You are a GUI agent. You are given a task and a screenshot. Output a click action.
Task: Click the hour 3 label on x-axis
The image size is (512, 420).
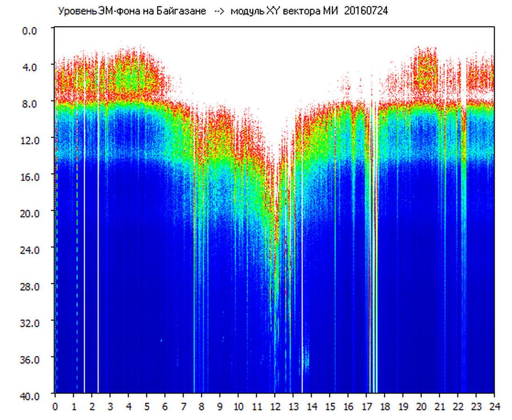[x=110, y=406]
